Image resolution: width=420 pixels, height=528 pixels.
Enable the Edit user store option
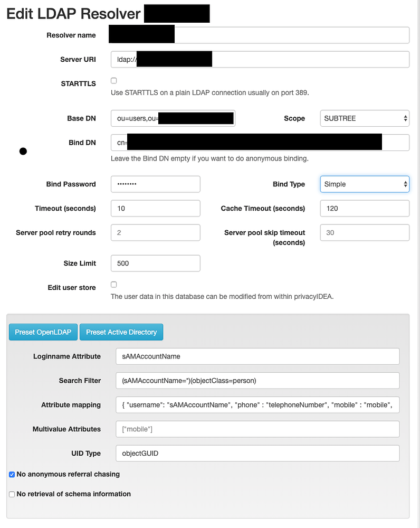tap(113, 284)
